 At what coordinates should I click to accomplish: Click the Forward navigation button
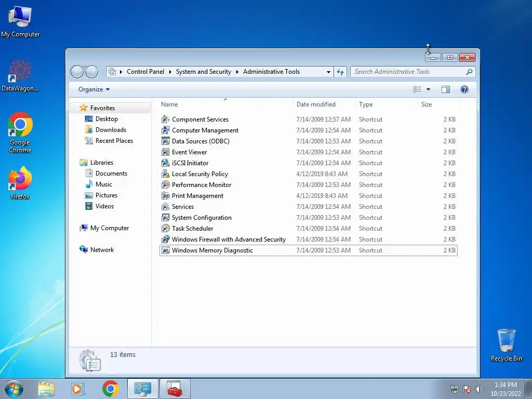91,72
